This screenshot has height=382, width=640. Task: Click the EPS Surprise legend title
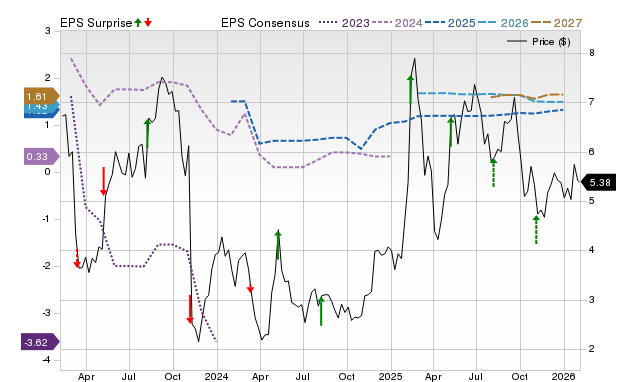[96, 23]
